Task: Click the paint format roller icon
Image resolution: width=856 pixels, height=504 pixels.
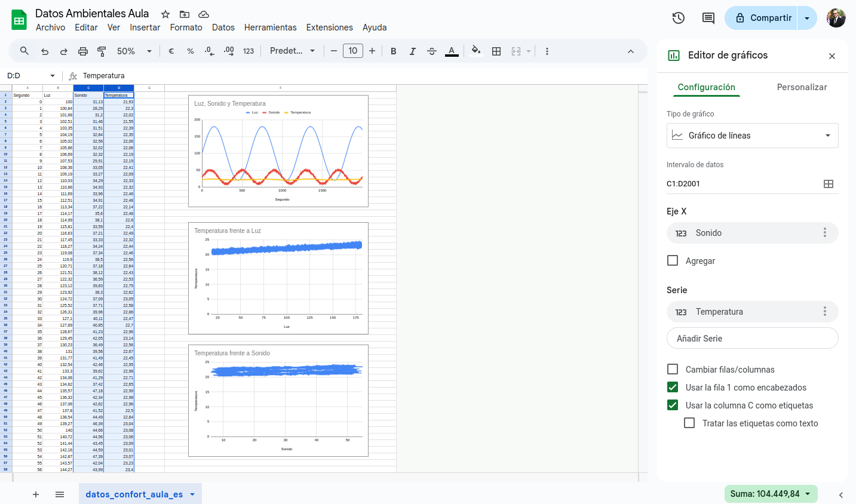Action: click(x=102, y=51)
